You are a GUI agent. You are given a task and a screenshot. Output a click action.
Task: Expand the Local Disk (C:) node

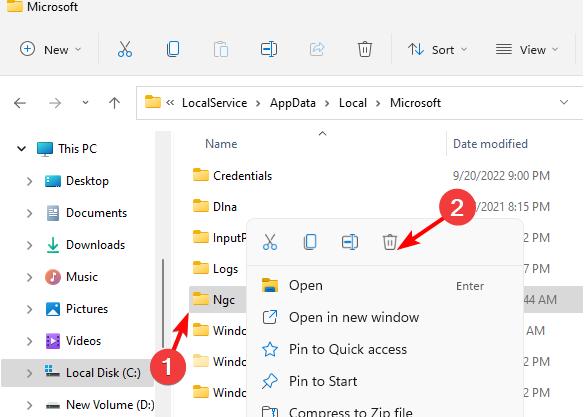coord(30,373)
